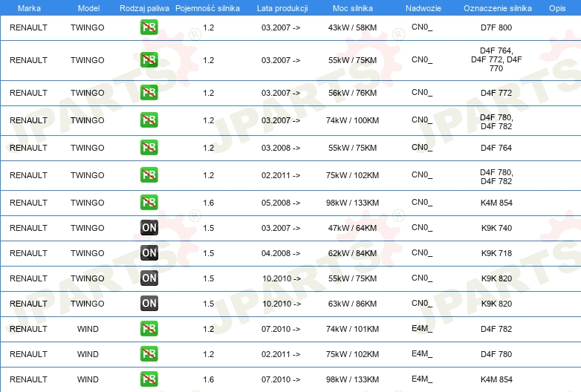Select the 04.2008 -> production date cell

coord(281,253)
